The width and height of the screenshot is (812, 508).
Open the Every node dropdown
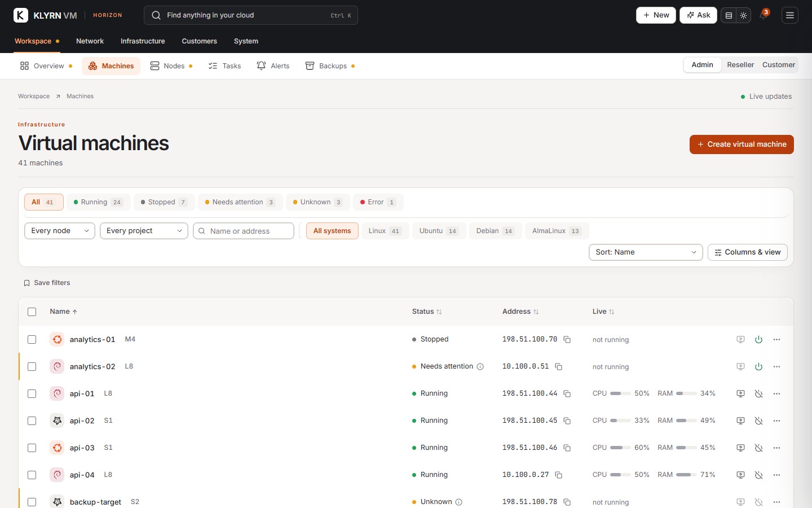[x=60, y=231]
